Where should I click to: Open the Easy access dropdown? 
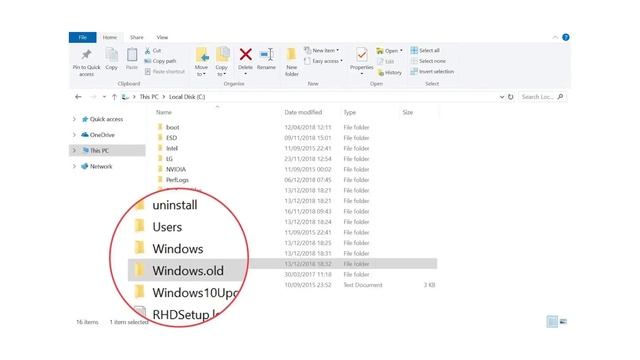pos(323,61)
